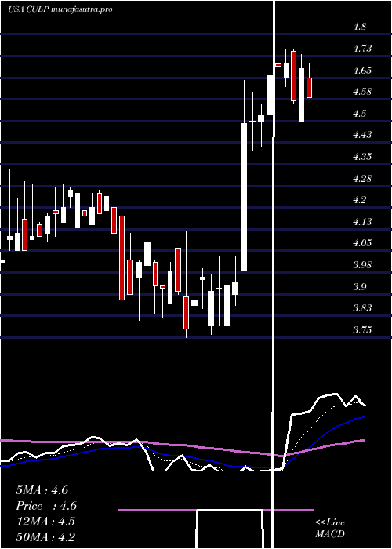Click the '<<Live MACD' label
The height and width of the screenshot is (549, 392).
(330, 528)
